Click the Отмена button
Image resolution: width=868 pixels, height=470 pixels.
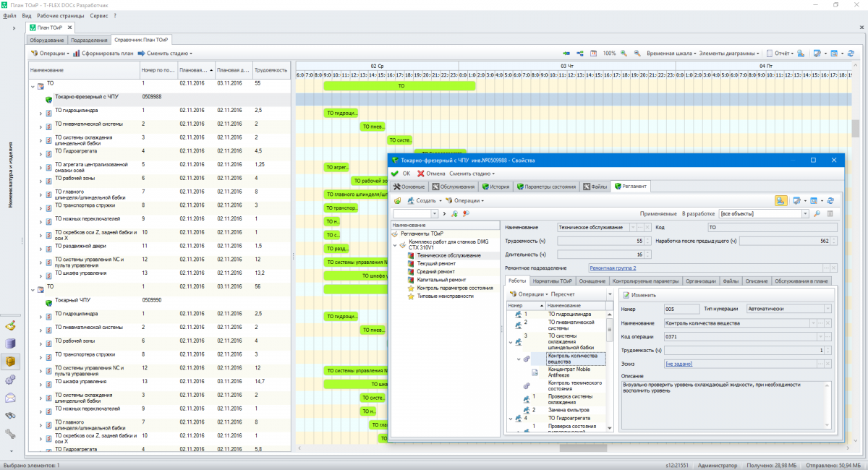(431, 174)
